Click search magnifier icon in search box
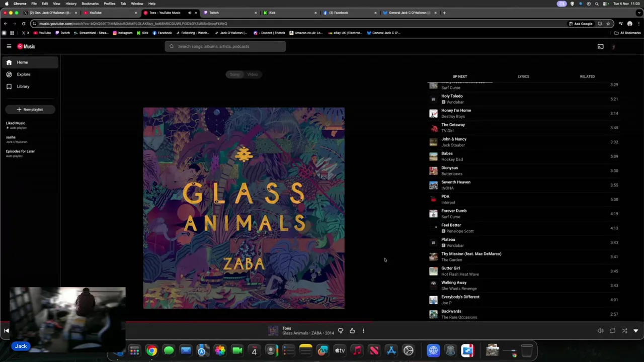Screen dimensions: 644x362 172,46
